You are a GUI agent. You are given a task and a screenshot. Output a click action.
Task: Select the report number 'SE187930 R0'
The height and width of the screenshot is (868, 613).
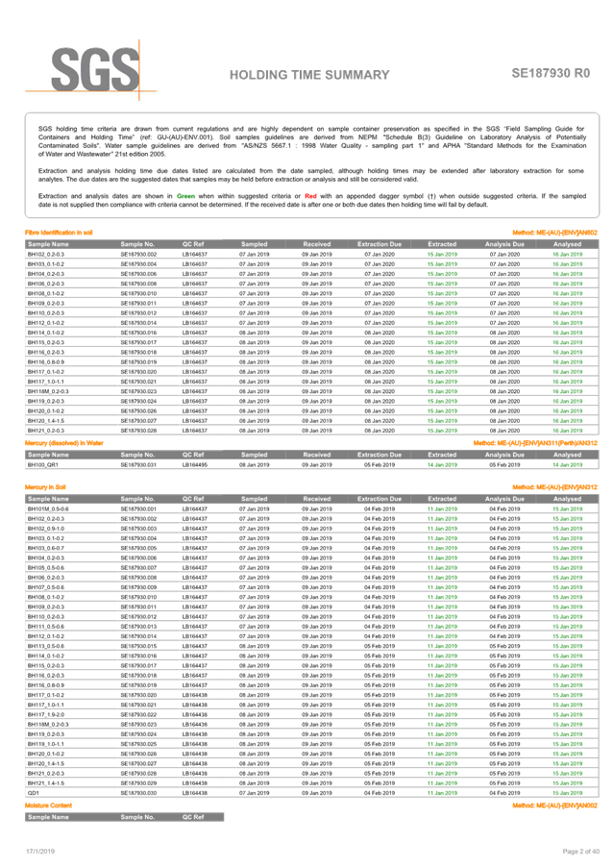click(x=551, y=73)
